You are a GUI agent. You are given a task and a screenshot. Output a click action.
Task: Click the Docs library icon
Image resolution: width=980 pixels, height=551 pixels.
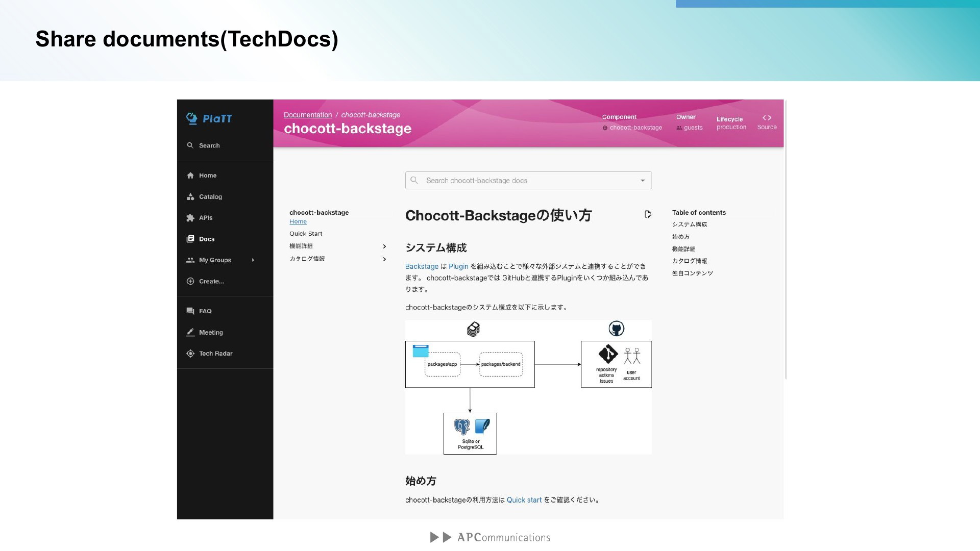coord(190,239)
